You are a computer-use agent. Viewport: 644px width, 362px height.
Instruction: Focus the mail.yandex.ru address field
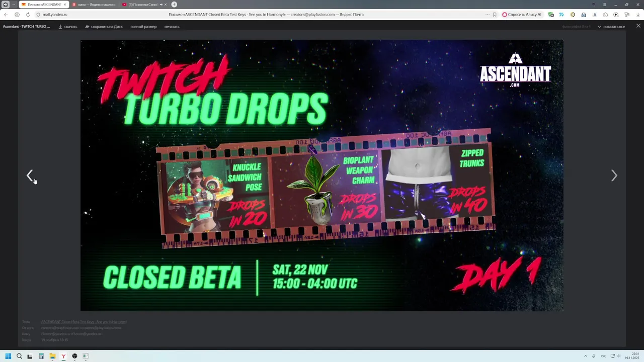(x=55, y=15)
